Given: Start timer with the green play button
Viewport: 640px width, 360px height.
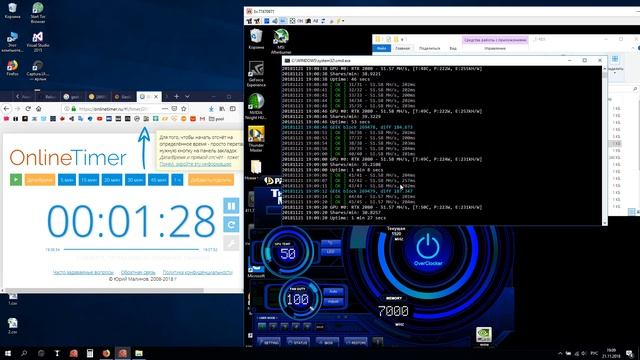Looking at the screenshot, I should point(16,180).
